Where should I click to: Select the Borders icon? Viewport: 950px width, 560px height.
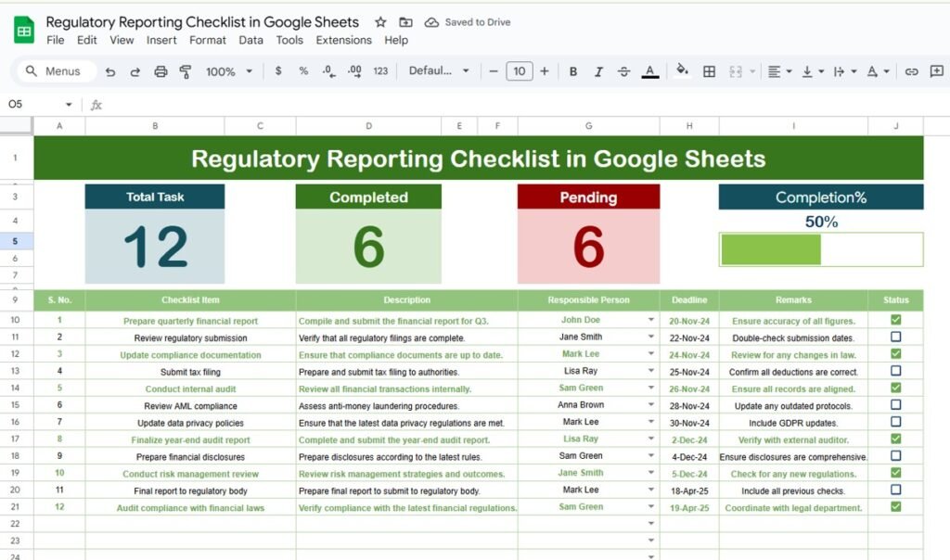709,70
